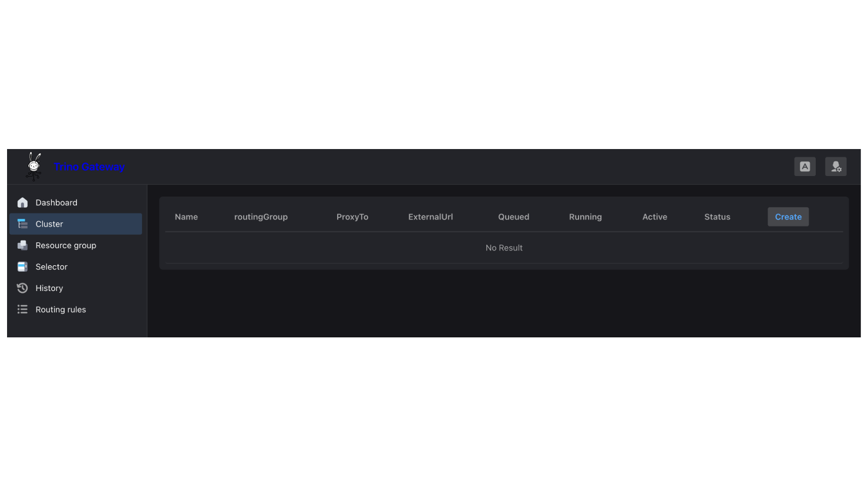Open the user settings avatar icon
This screenshot has width=868, height=487.
click(836, 167)
